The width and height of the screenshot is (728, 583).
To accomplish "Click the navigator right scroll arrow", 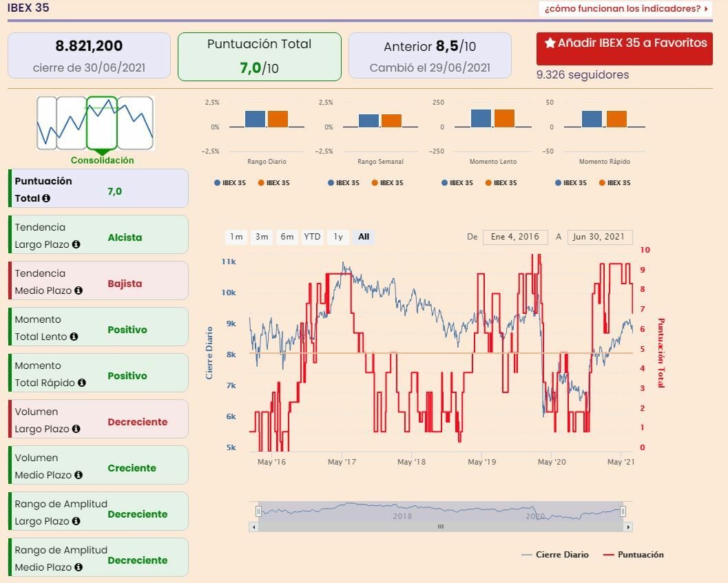I will 628,527.
